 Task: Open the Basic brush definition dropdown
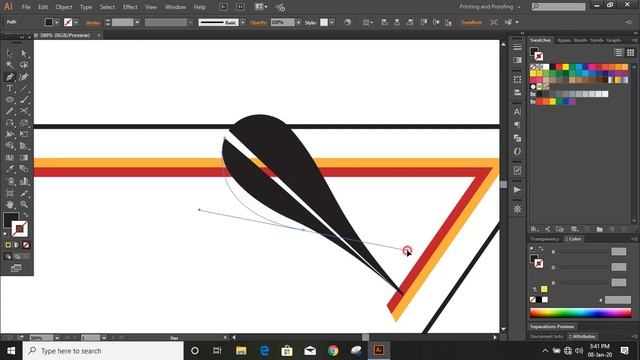click(x=243, y=22)
